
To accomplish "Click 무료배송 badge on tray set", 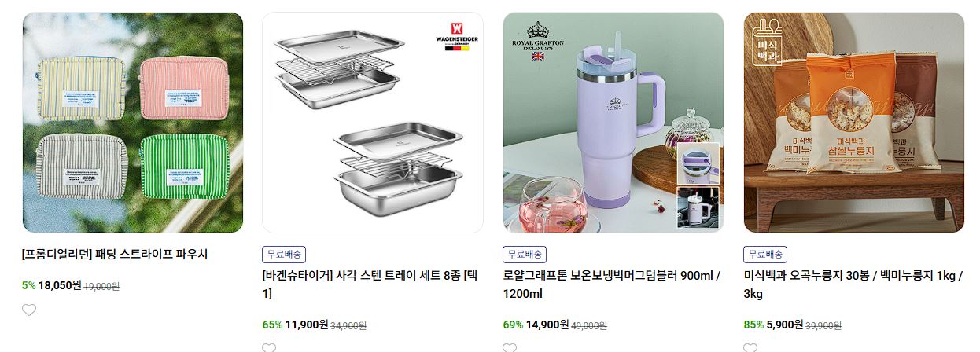I will (284, 255).
